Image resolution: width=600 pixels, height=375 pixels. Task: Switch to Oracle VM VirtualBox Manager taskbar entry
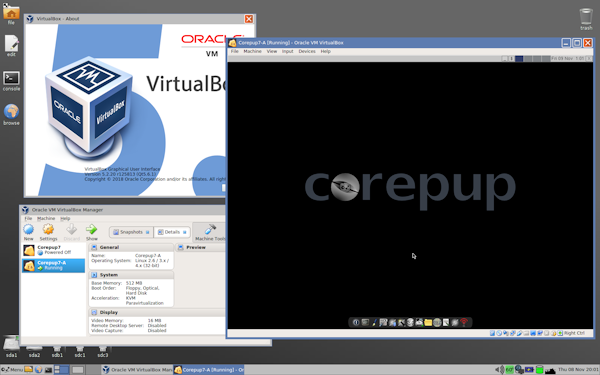(x=137, y=370)
